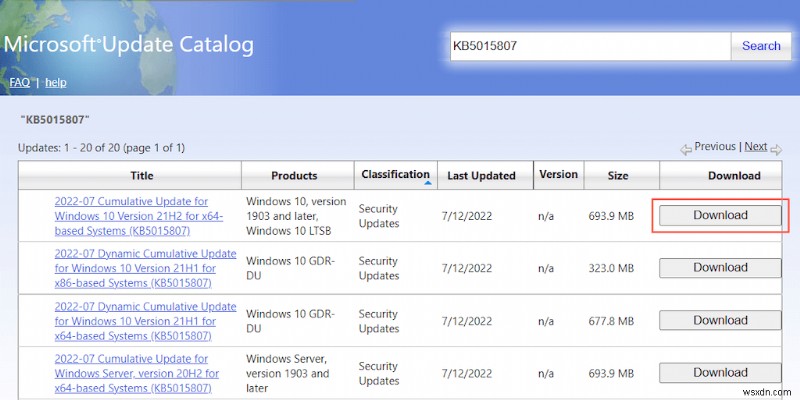Open 21H1 x86 Dynamic Cumulative Update link
This screenshot has height=400, width=800.
click(145, 268)
